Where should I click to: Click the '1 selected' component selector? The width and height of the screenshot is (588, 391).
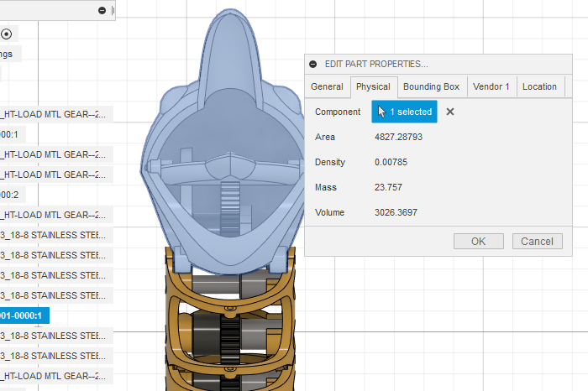click(404, 112)
